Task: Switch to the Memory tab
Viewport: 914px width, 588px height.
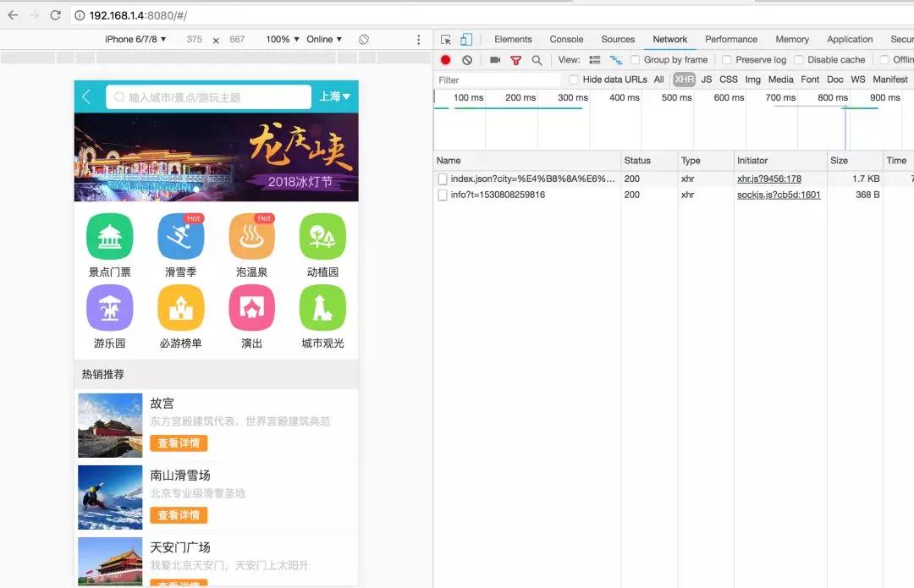Action: click(x=792, y=39)
